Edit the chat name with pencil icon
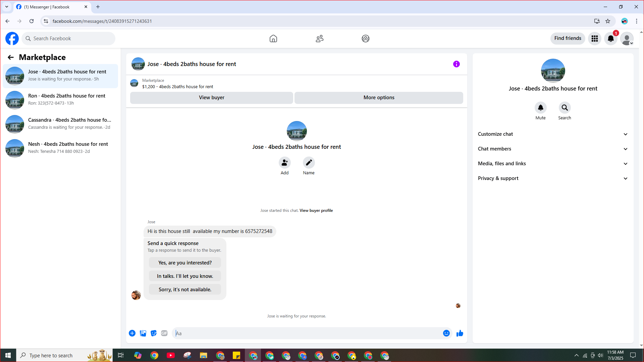This screenshot has width=644, height=362. point(309,163)
